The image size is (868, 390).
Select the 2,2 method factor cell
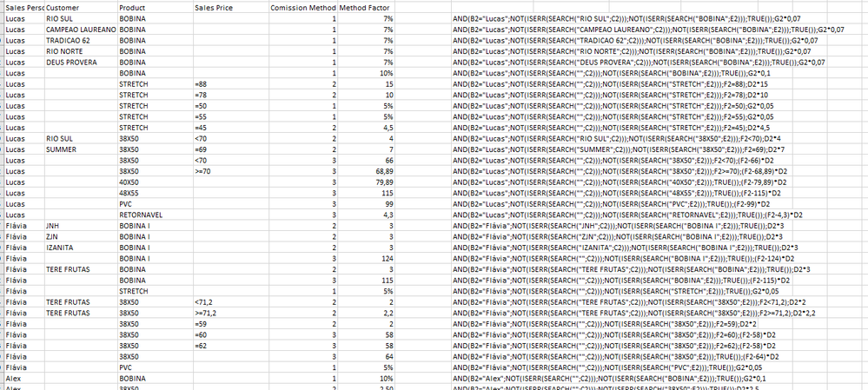tap(367, 313)
